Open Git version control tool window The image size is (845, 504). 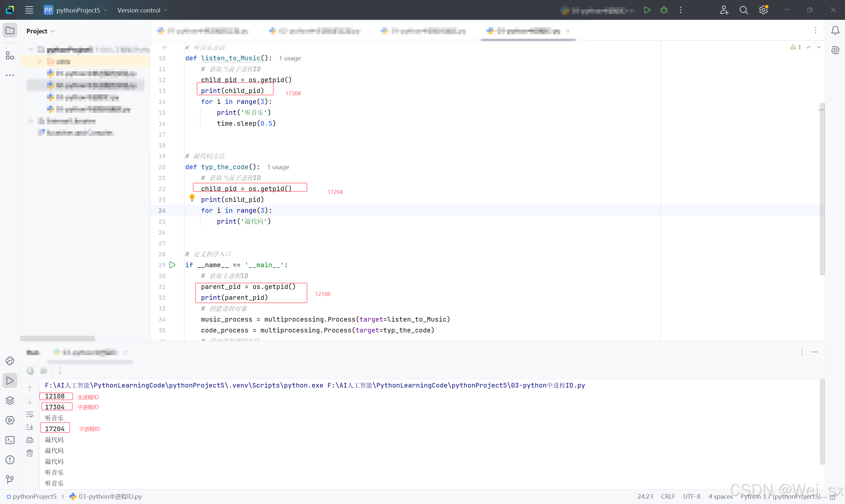pyautogui.click(x=10, y=480)
